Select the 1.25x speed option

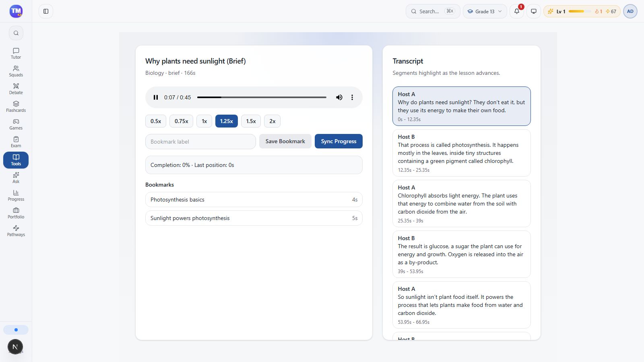click(x=227, y=121)
